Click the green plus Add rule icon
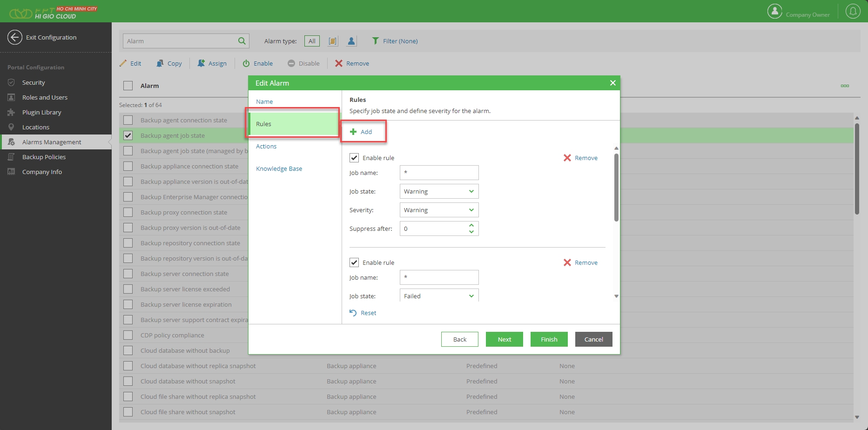868x430 pixels. click(353, 132)
